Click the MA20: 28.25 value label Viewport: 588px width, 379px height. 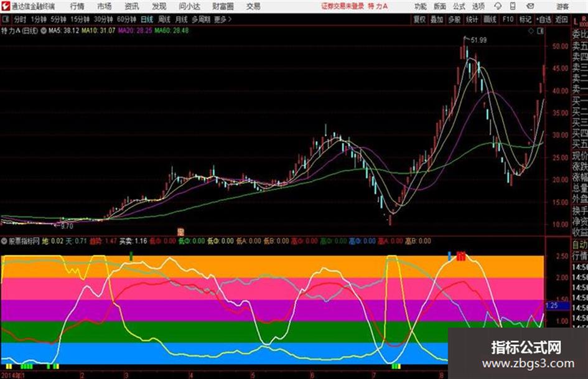135,30
